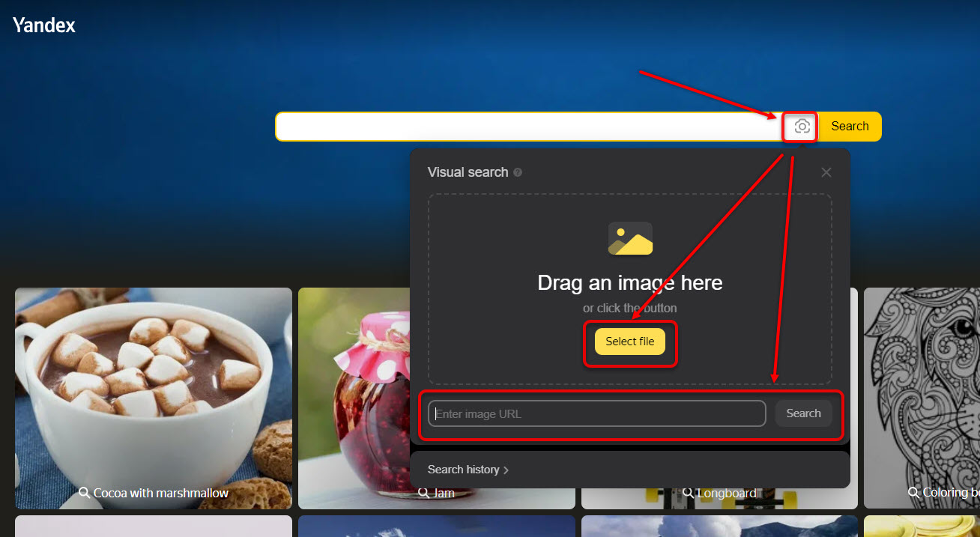Viewport: 980px width, 537px height.
Task: Click magnifier icon next to Longboard
Action: pyautogui.click(x=689, y=493)
